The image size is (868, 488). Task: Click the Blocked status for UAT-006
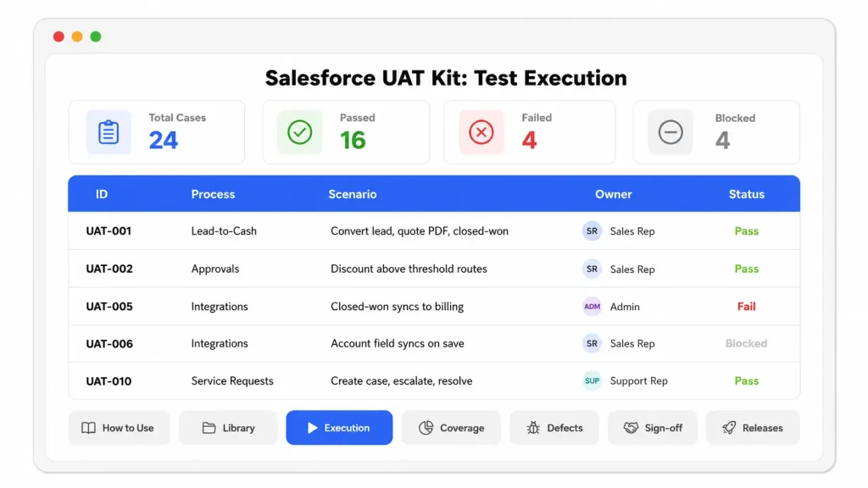[746, 344]
